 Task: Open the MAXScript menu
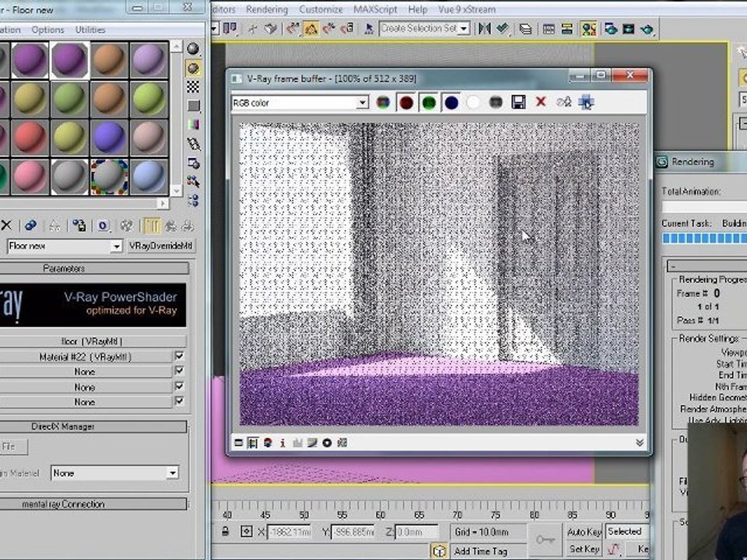tap(375, 9)
